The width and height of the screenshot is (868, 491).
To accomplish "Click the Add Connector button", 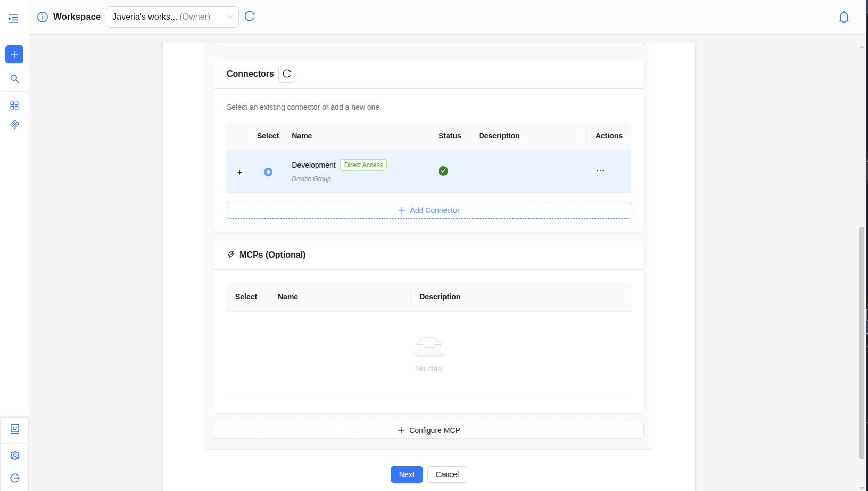I will (x=428, y=210).
